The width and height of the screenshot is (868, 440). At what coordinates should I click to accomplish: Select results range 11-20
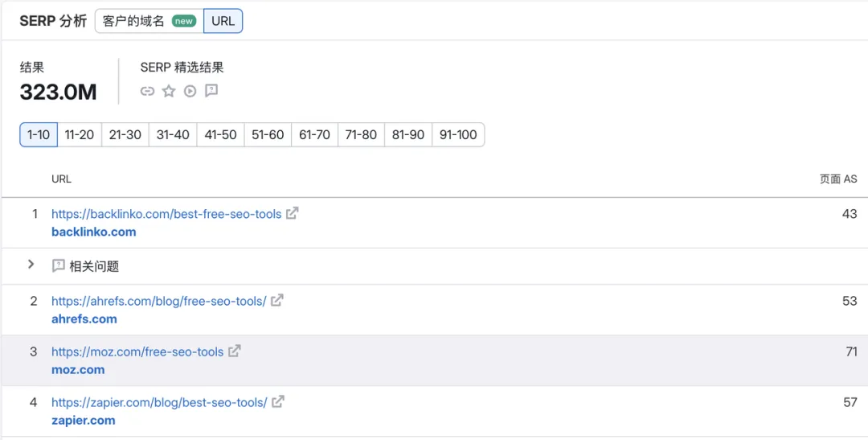(x=79, y=134)
